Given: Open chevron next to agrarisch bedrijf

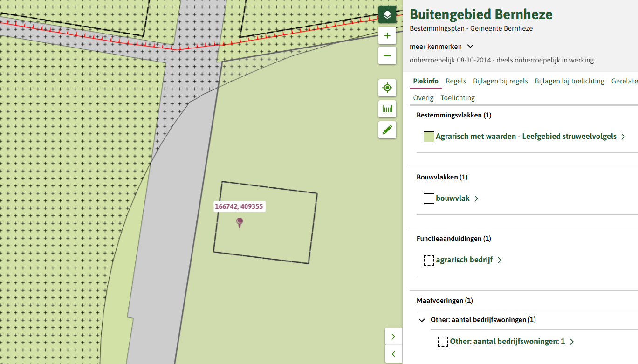Looking at the screenshot, I should coord(499,260).
